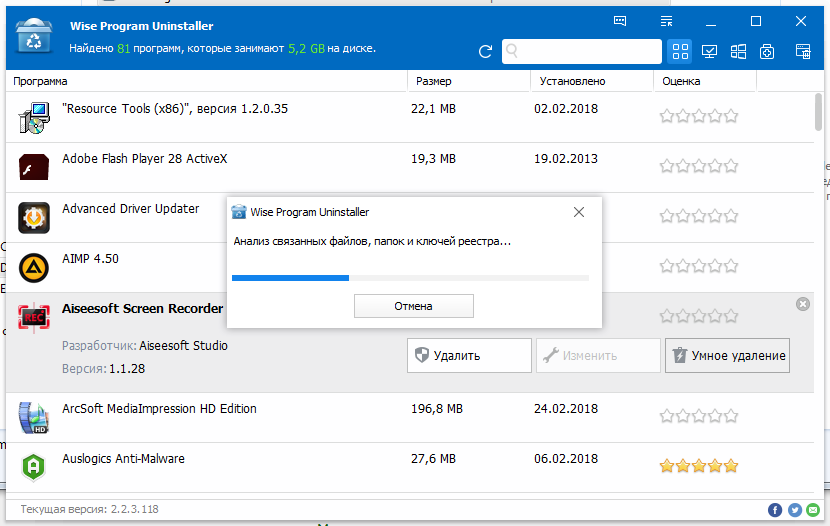830x526 pixels.
Task: Click the "Resource Tools (x86)", версия 1.2.0.35 name
Action: pyautogui.click(x=175, y=108)
